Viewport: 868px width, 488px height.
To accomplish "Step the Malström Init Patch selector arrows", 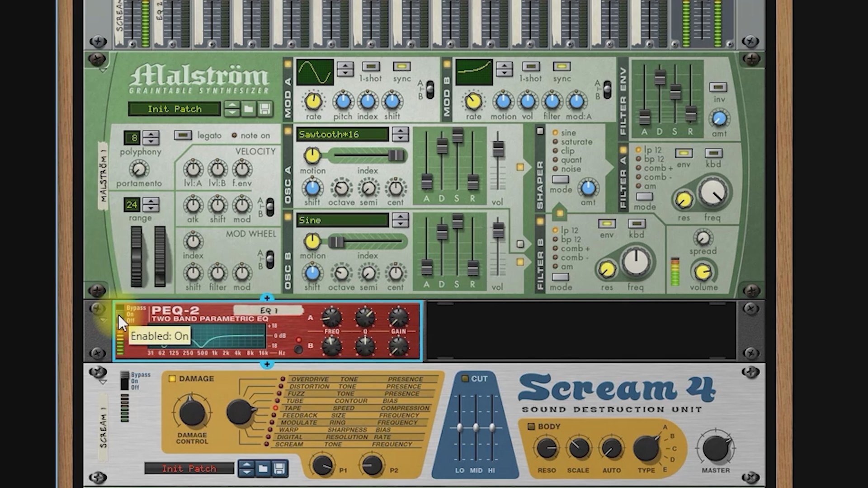I will point(232,109).
